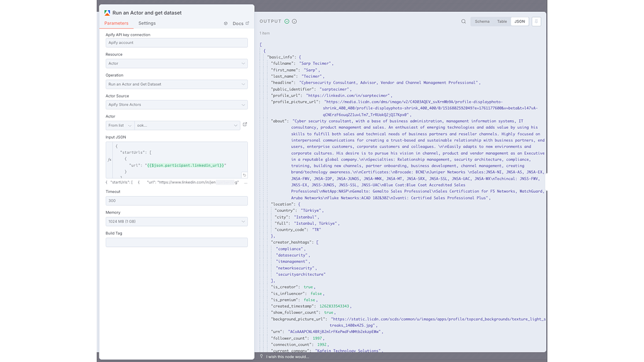Viewport: 644px width, 362px height.
Task: Click the Apify actor icon in node header
Action: 106,13
